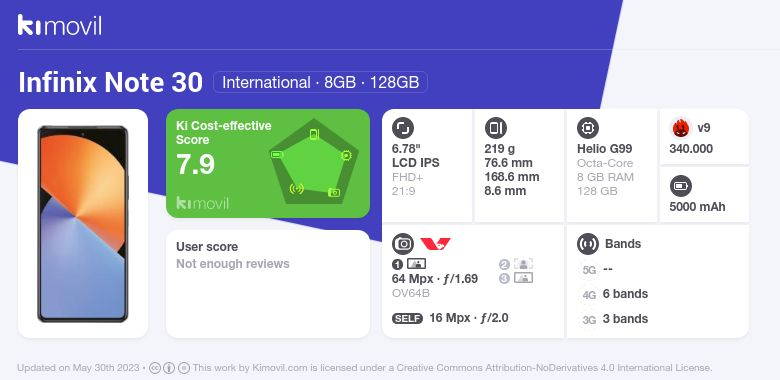
Task: Click the Kimovil logo at top
Action: pos(60,25)
